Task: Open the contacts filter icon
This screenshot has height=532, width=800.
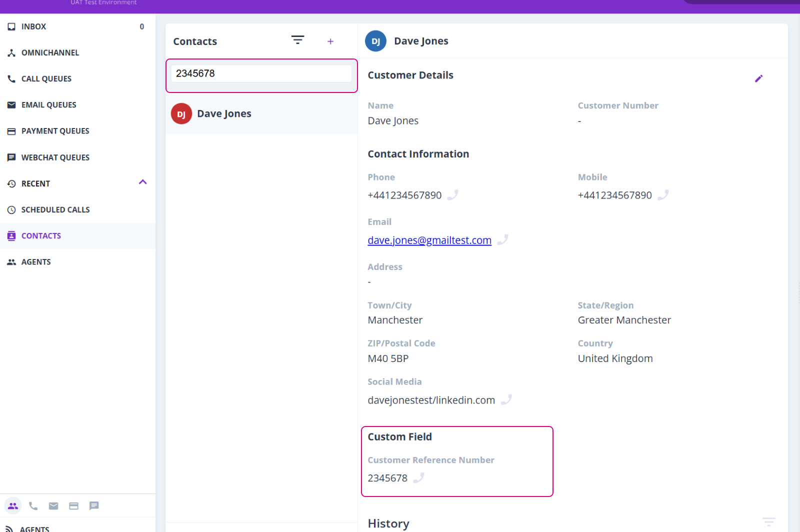Action: 298,40
